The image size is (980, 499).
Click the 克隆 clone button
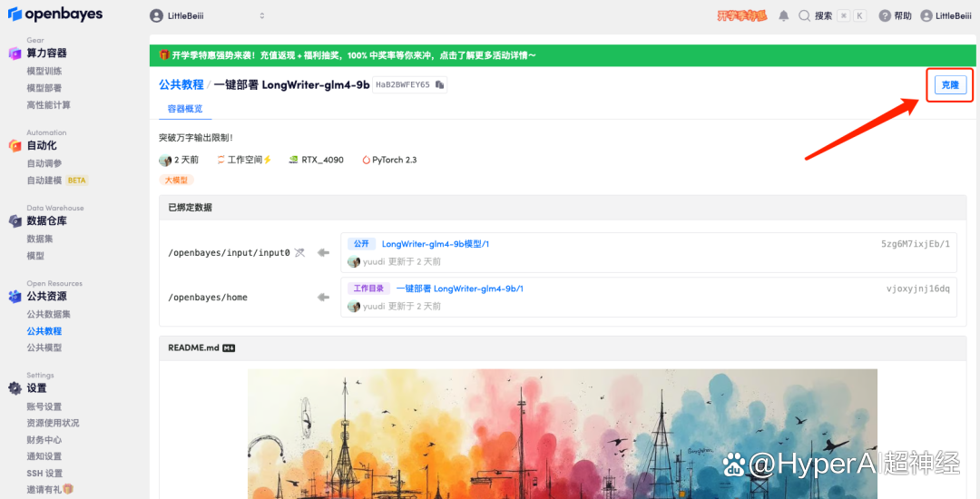click(950, 85)
